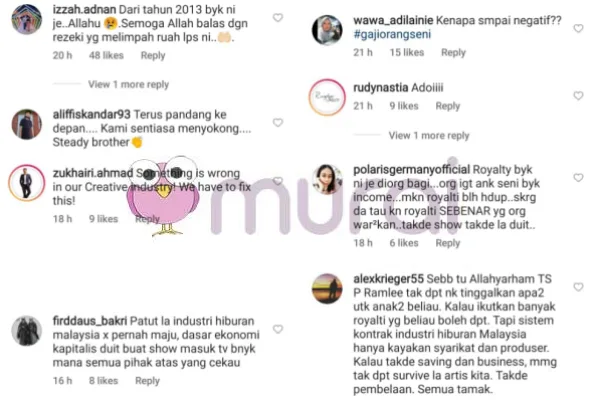Like polarisgermanyofficial's comment heart
This screenshot has height=400, width=600.
[578, 178]
